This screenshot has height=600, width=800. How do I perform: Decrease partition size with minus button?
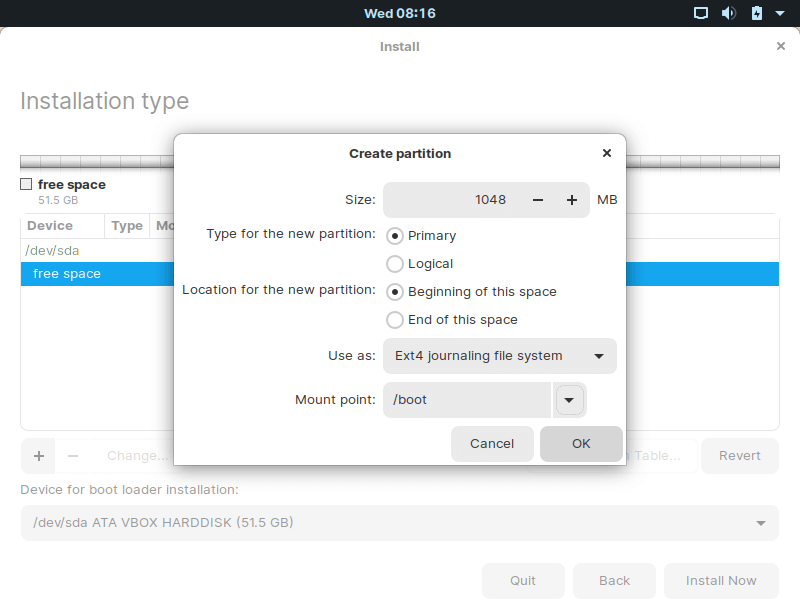tap(538, 200)
